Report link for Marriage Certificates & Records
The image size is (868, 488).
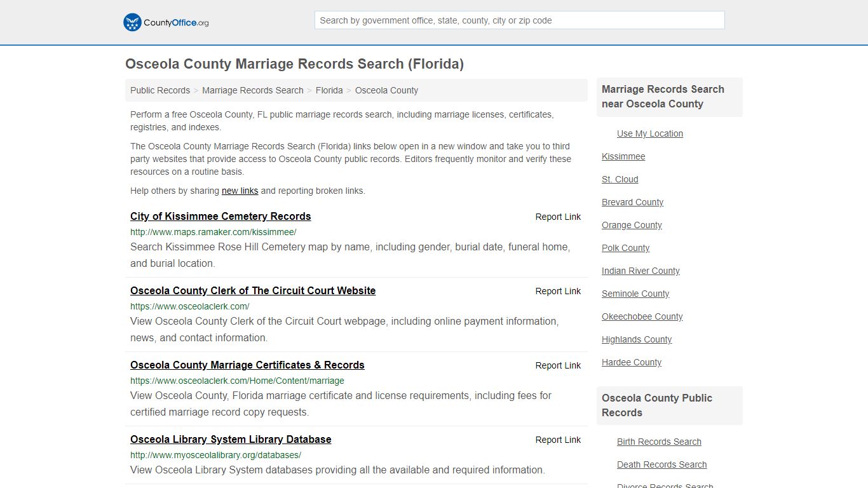click(558, 365)
